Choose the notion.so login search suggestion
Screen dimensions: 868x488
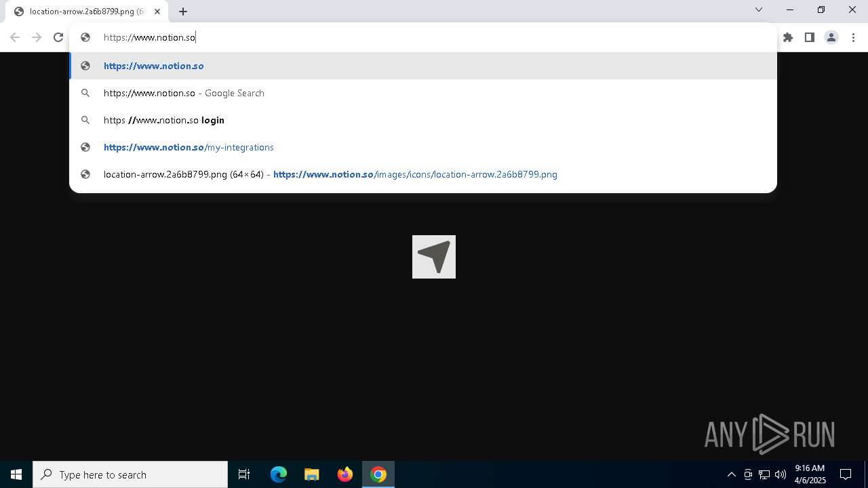point(423,120)
